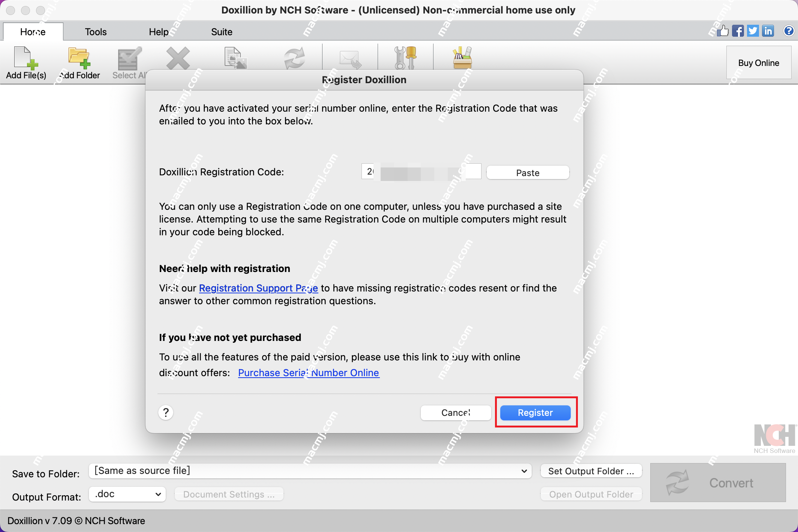Open the Registration Support Page link

[x=258, y=288]
